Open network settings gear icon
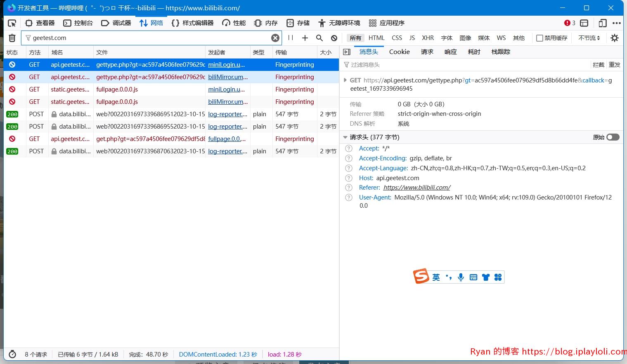Screen dimensions: 627x364 point(615,38)
